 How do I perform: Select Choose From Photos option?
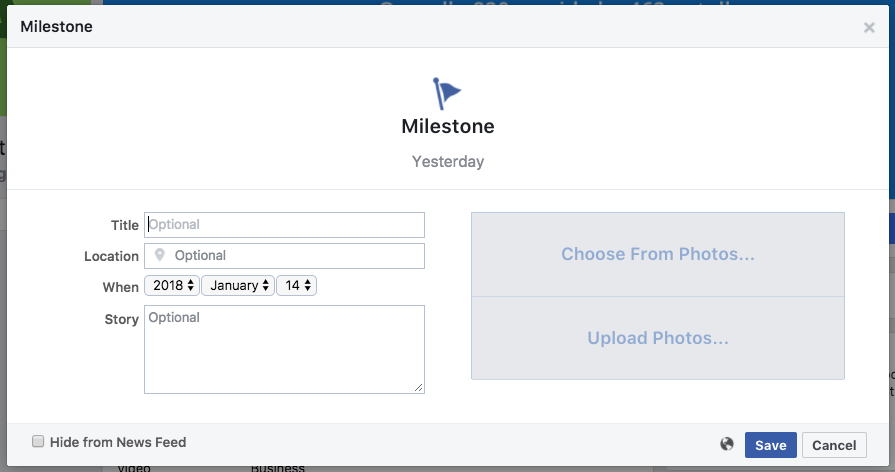pos(658,255)
